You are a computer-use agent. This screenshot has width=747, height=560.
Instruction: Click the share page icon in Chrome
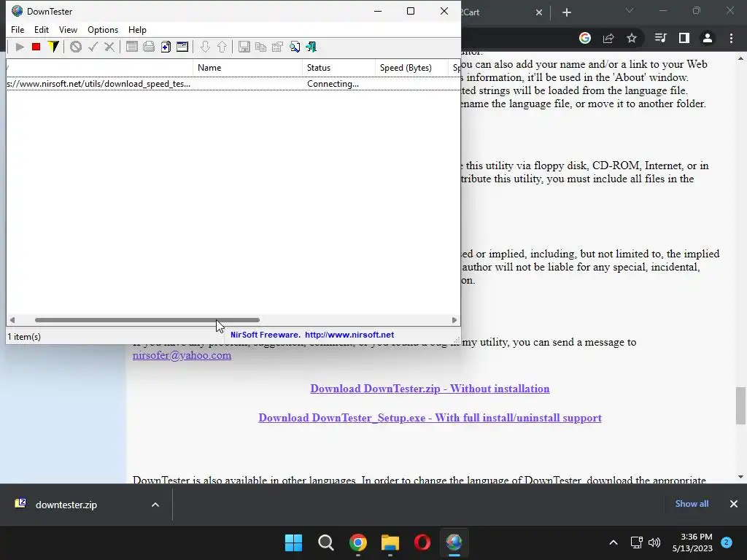pyautogui.click(x=608, y=38)
